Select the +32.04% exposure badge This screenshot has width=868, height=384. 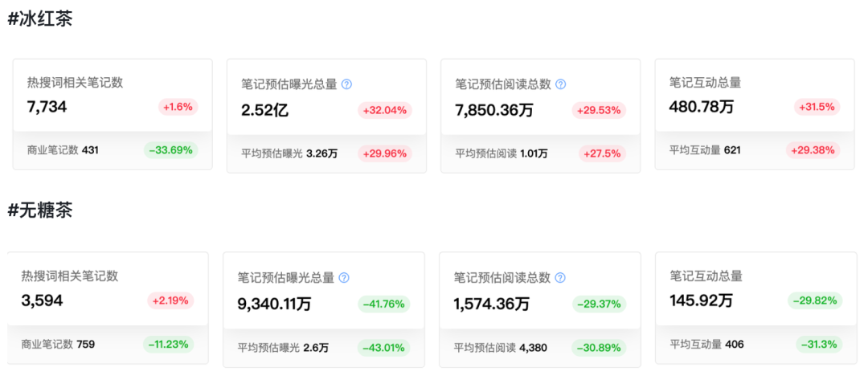(385, 111)
